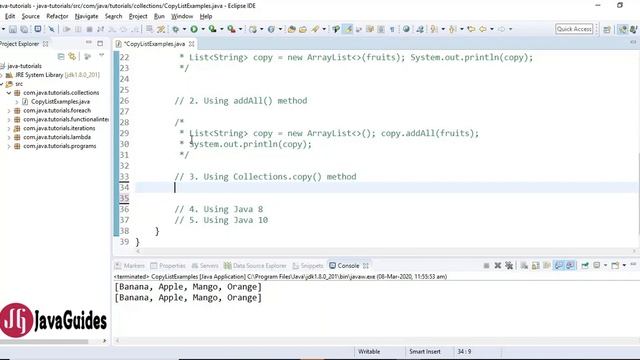Run the program with the green Run icon
This screenshot has height=360, width=640.
click(x=194, y=29)
